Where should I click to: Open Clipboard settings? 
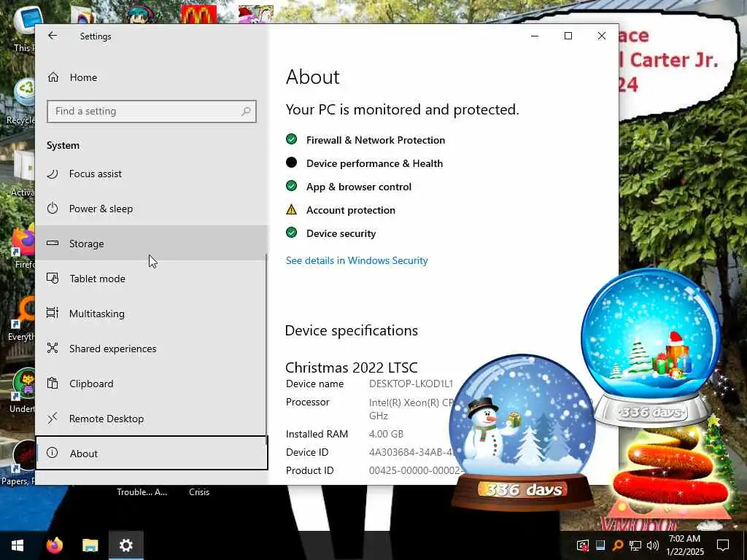tap(152, 384)
